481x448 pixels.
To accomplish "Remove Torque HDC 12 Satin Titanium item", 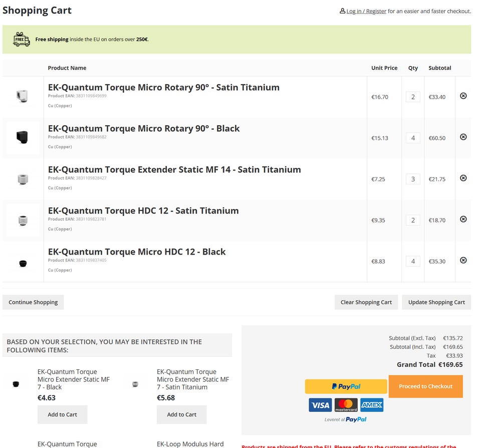I will [463, 219].
